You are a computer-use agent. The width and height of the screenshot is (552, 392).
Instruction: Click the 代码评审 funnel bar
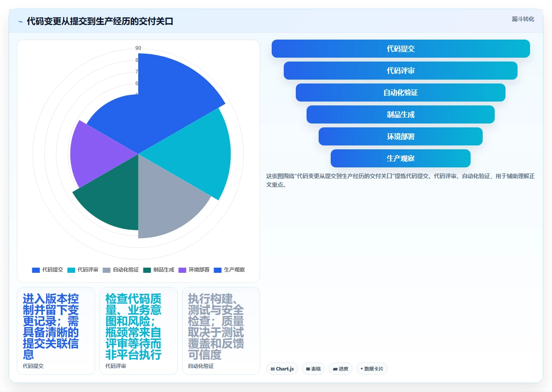point(400,71)
